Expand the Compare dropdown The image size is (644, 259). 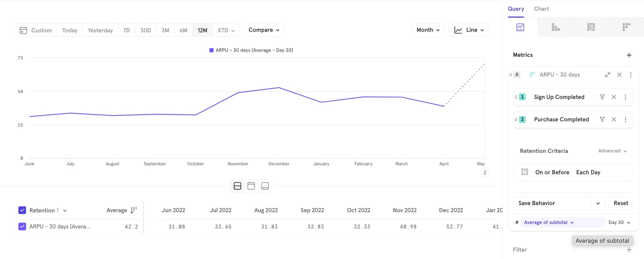coord(264,30)
